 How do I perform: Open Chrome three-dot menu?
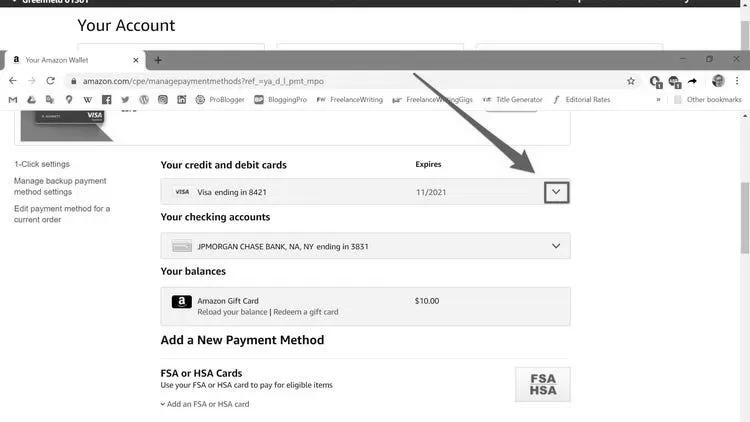pos(737,81)
